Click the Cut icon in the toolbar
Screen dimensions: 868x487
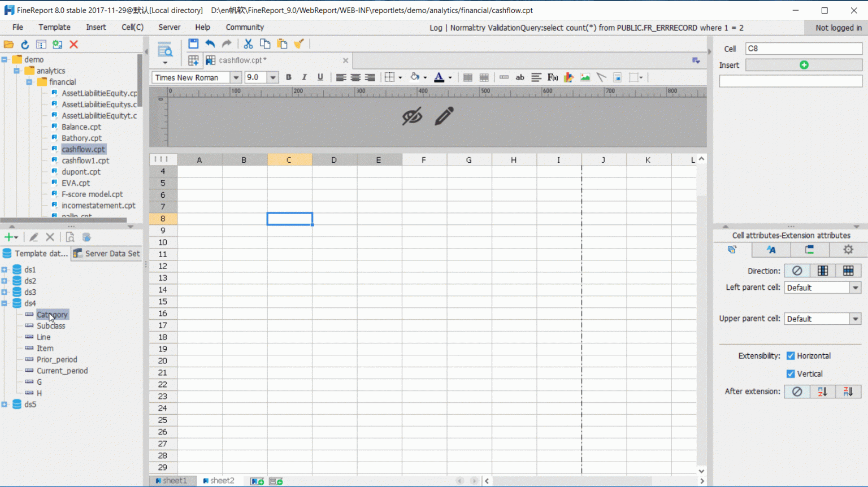click(x=248, y=44)
